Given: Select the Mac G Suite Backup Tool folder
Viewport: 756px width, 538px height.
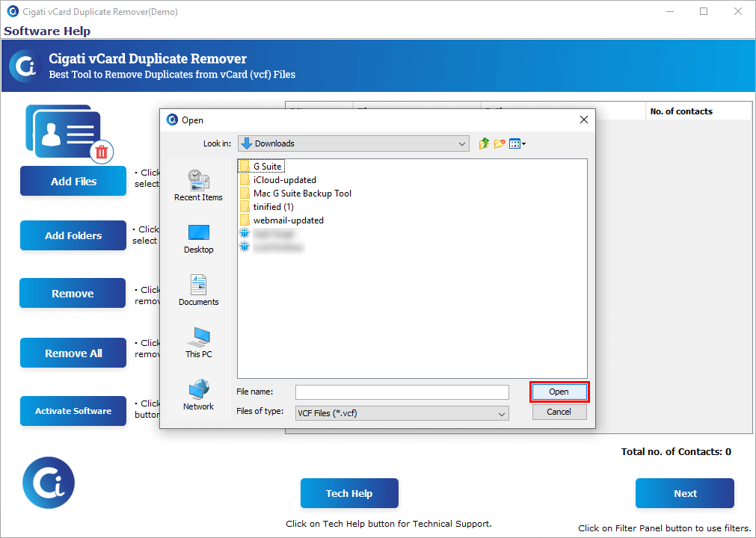Looking at the screenshot, I should [x=295, y=193].
